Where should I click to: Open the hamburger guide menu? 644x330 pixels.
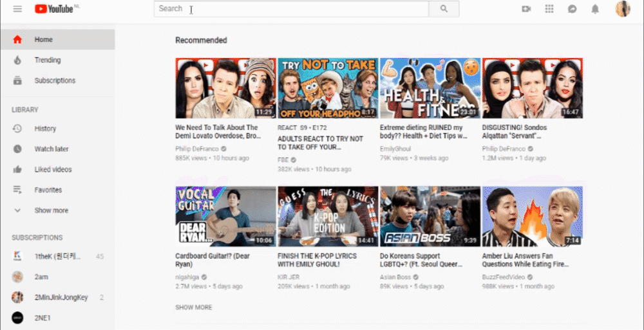click(17, 8)
